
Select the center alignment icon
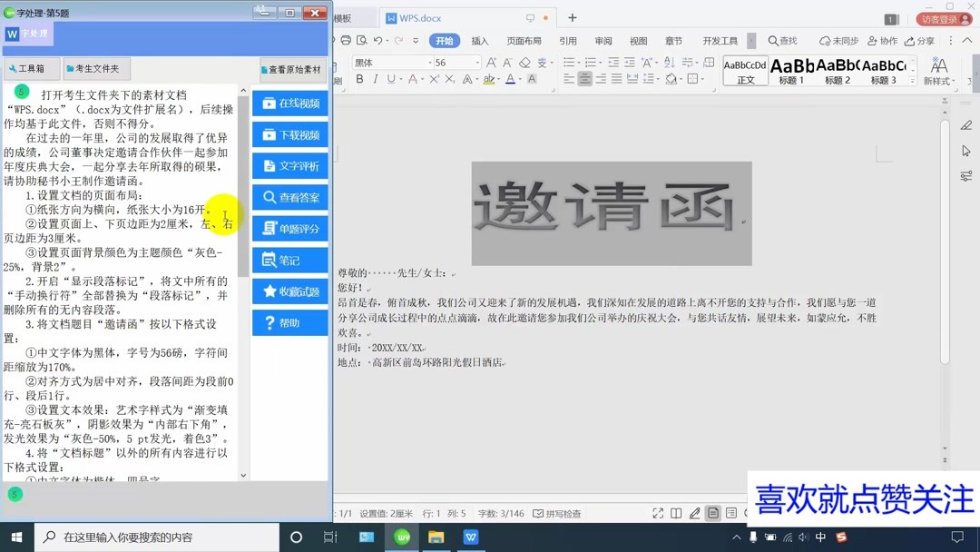point(585,79)
